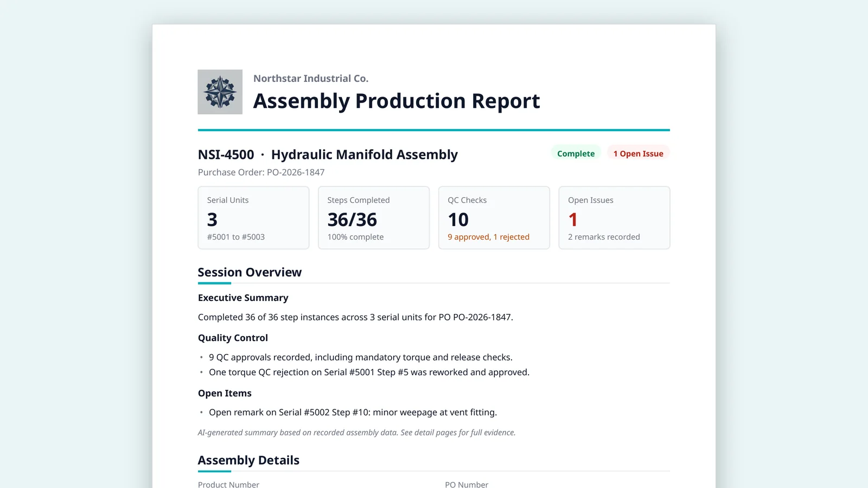
Task: Click the '100% complete' label
Action: 355,237
